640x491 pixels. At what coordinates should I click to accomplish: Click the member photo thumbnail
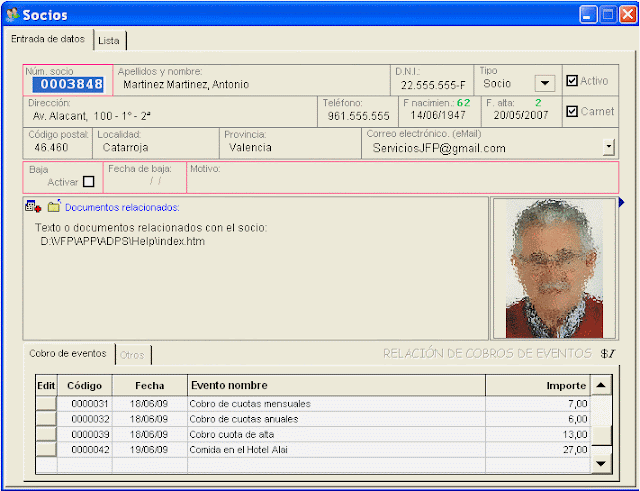click(x=554, y=269)
